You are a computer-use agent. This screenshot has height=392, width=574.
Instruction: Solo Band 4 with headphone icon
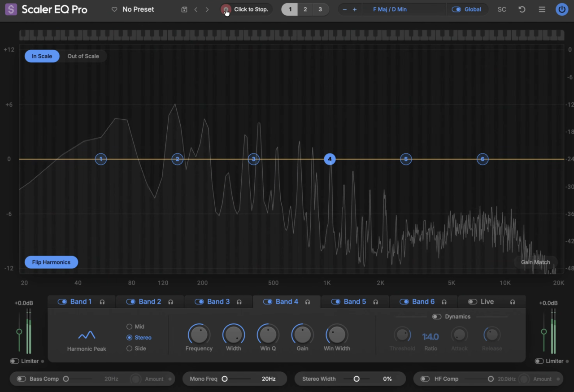pos(308,302)
